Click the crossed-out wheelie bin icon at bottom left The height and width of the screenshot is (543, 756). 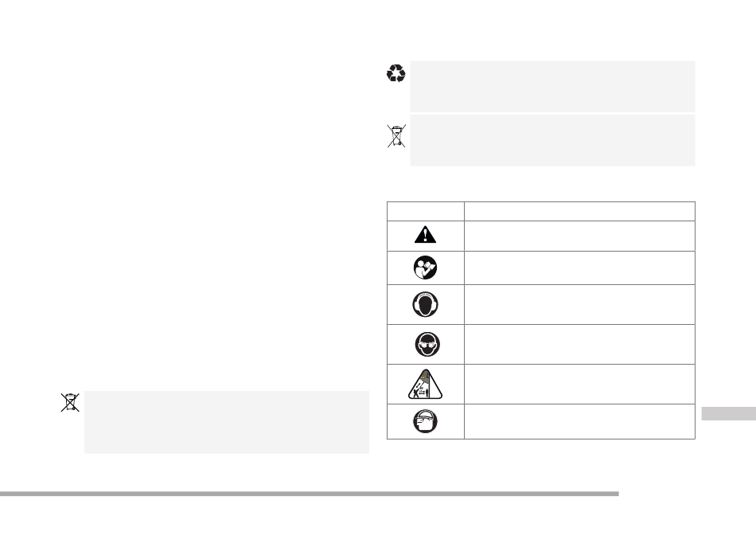tap(70, 403)
